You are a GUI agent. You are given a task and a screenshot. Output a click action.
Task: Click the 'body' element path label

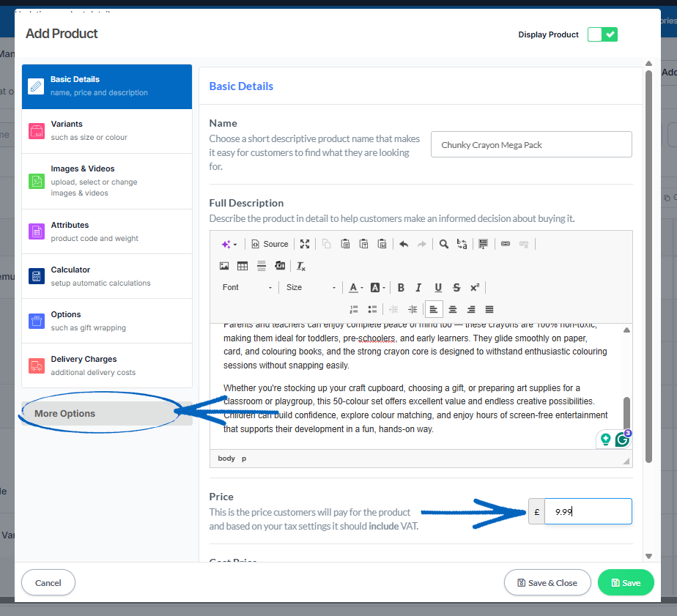point(226,459)
